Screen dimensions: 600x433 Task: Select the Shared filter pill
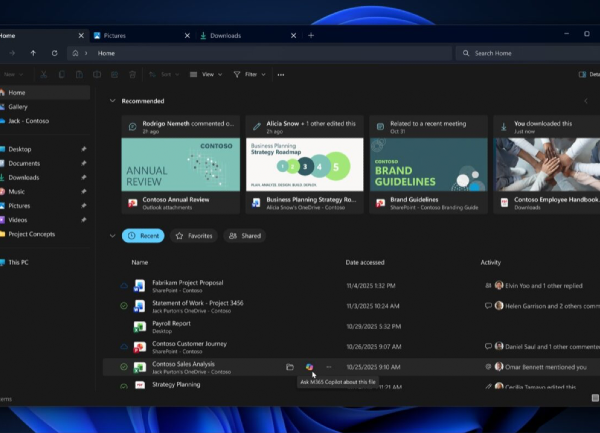(245, 236)
